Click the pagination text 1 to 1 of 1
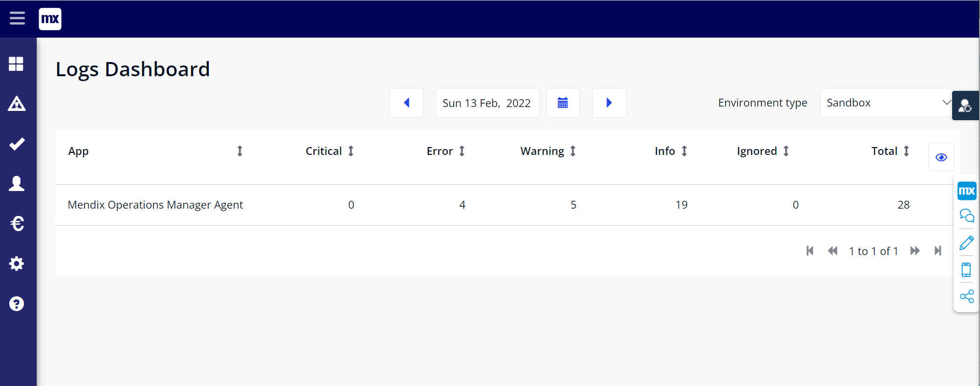This screenshot has width=980, height=386. tap(873, 251)
